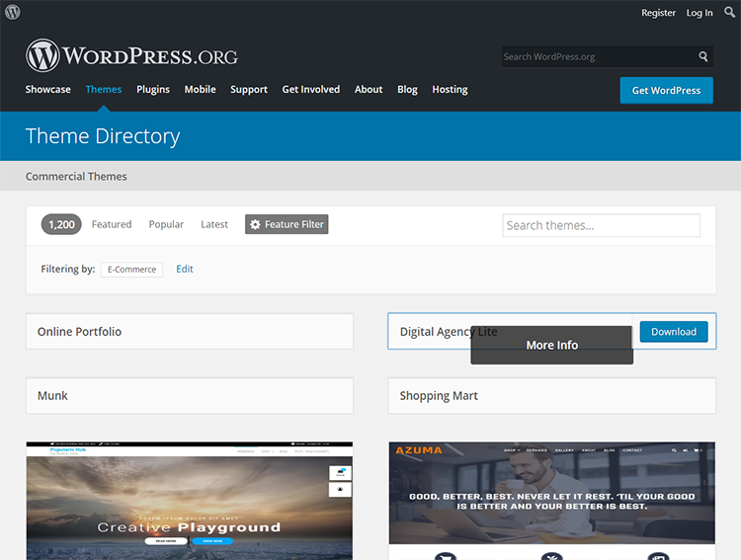Focus the Search themes field
Screen dimensions: 741x560
pyautogui.click(x=601, y=225)
